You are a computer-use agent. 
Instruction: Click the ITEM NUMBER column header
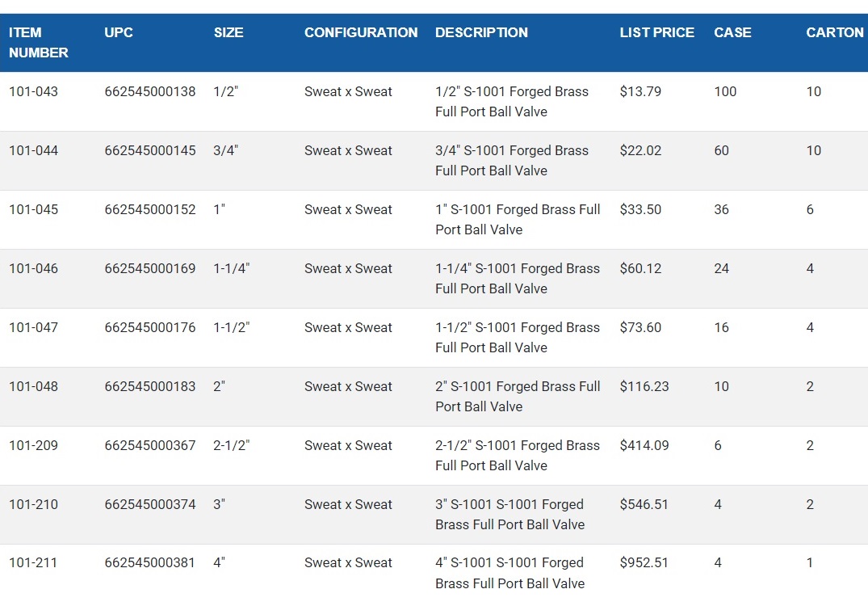pyautogui.click(x=39, y=43)
